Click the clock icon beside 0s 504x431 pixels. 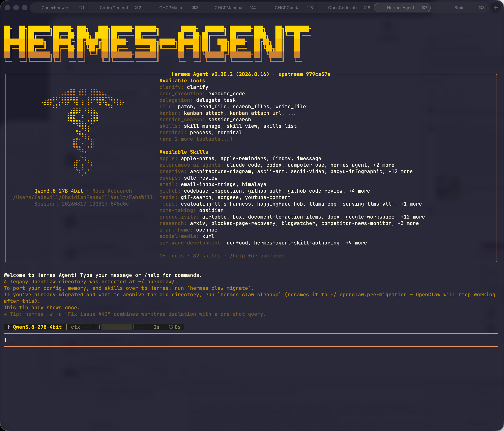pos(171,327)
